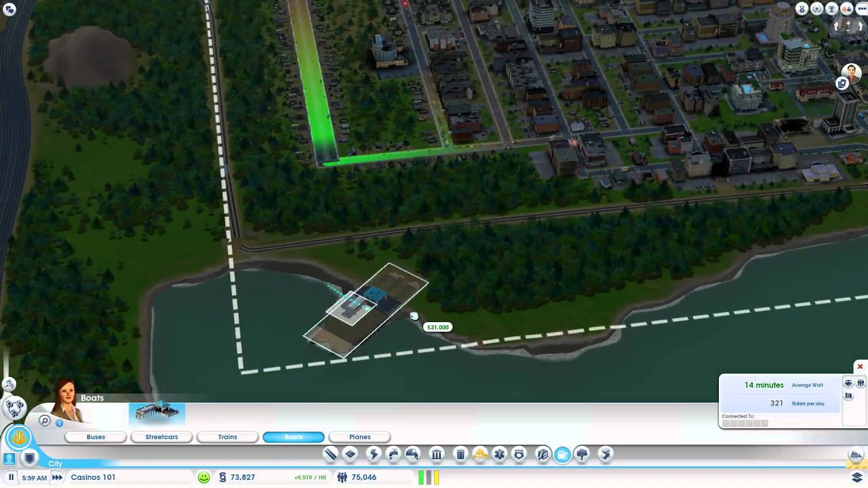
Task: Click the 14 minutes Average Wait value
Action: coord(764,385)
